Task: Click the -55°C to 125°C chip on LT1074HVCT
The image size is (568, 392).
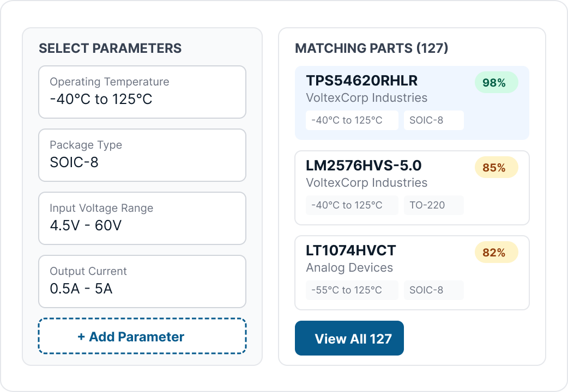Action: [352, 290]
